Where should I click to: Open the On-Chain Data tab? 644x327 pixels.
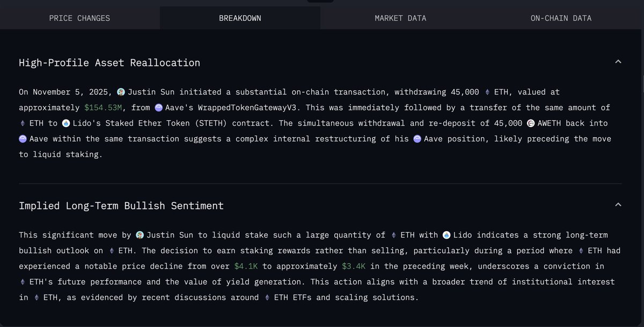pyautogui.click(x=561, y=18)
